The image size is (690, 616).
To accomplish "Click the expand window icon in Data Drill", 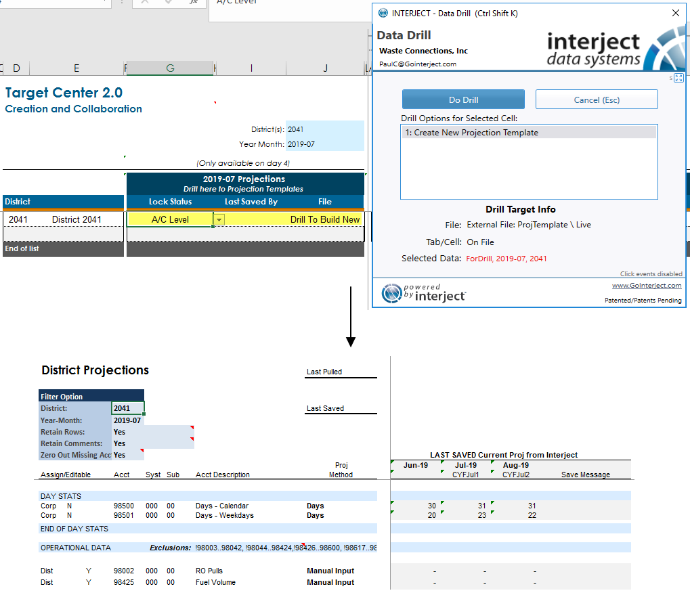I will (678, 78).
